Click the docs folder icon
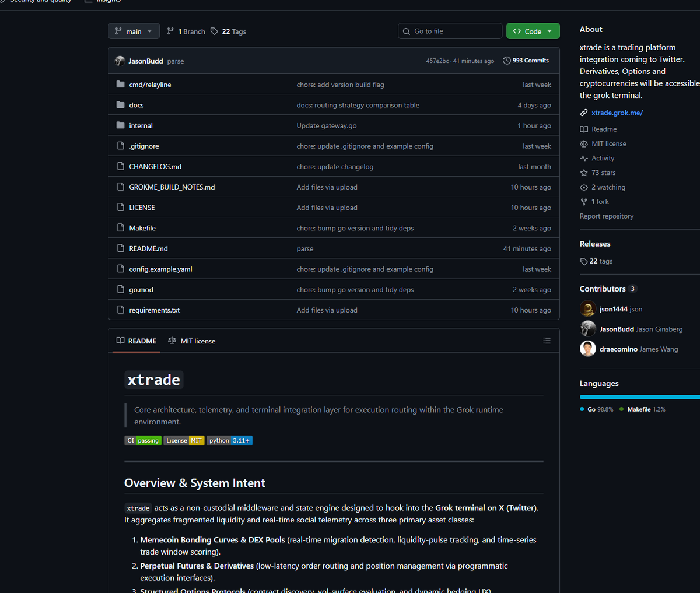Screen dimensions: 700x593 121,105
